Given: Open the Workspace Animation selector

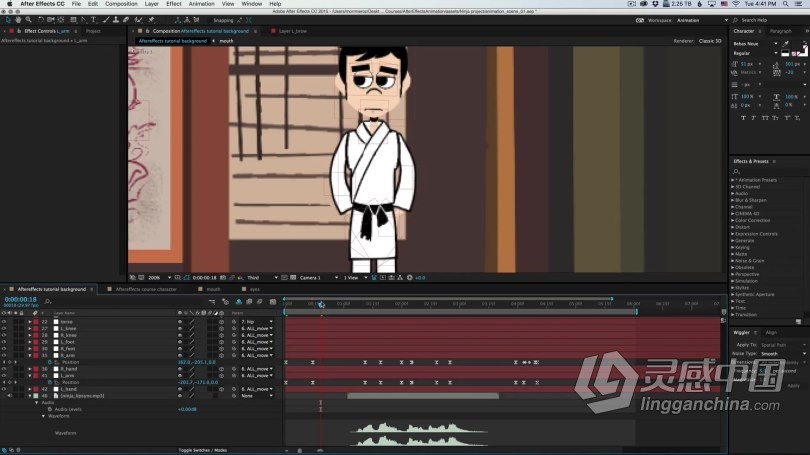Looking at the screenshot, I should click(x=702, y=20).
